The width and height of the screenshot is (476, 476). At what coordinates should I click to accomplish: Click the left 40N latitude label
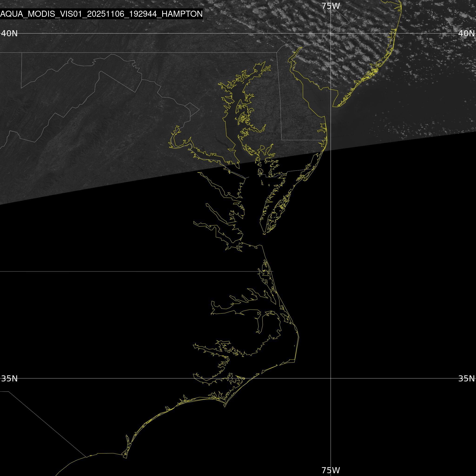[9, 33]
